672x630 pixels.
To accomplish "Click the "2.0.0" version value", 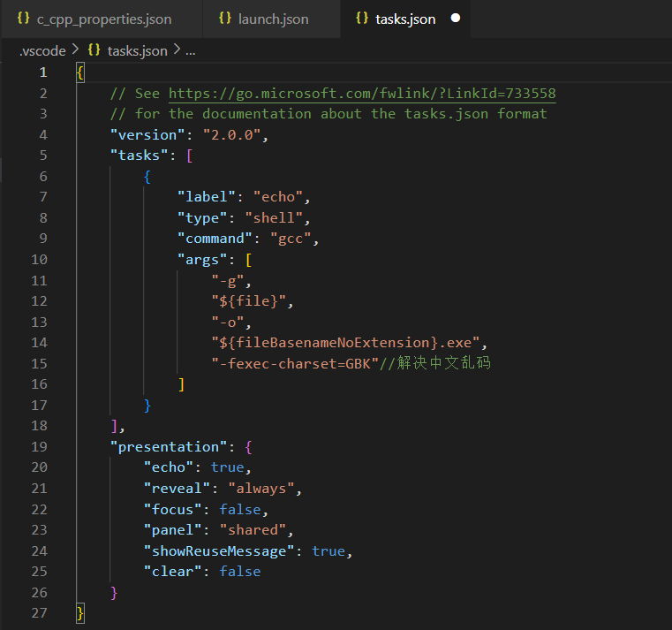I will (232, 135).
